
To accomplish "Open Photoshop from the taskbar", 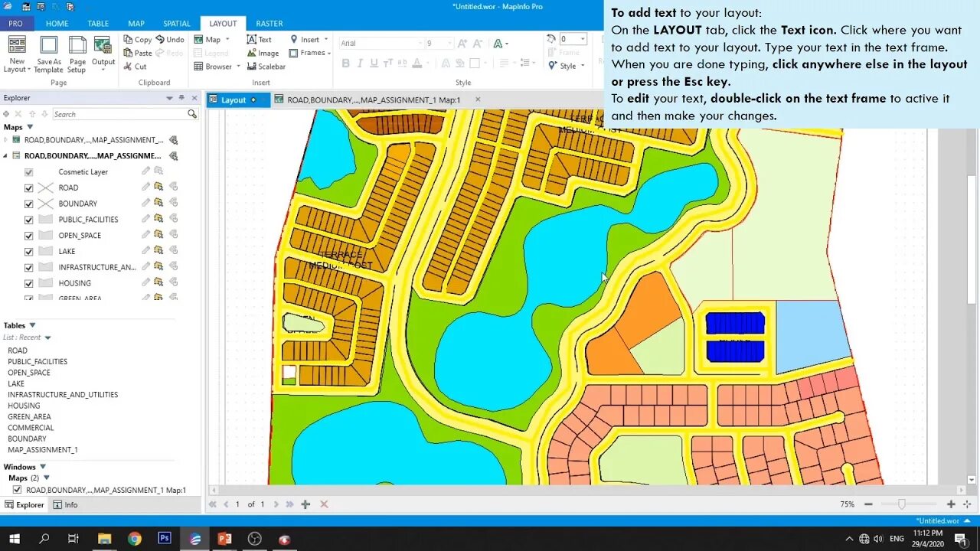I will pyautogui.click(x=165, y=539).
